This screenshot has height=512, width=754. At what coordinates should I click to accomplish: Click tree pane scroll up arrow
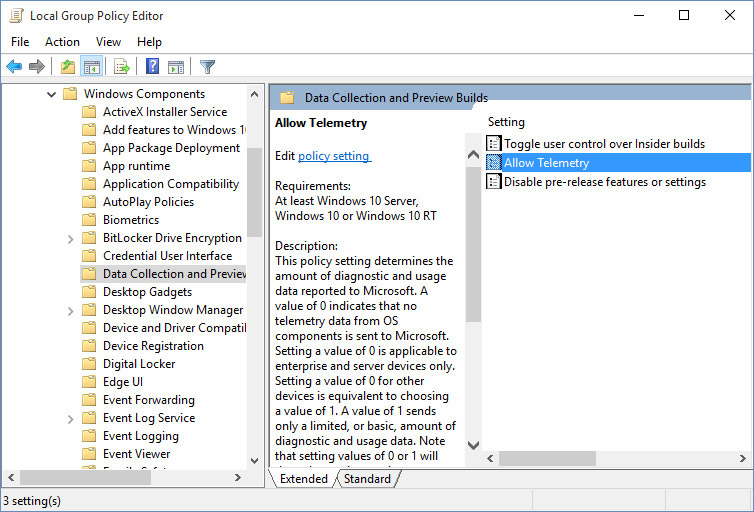click(254, 94)
